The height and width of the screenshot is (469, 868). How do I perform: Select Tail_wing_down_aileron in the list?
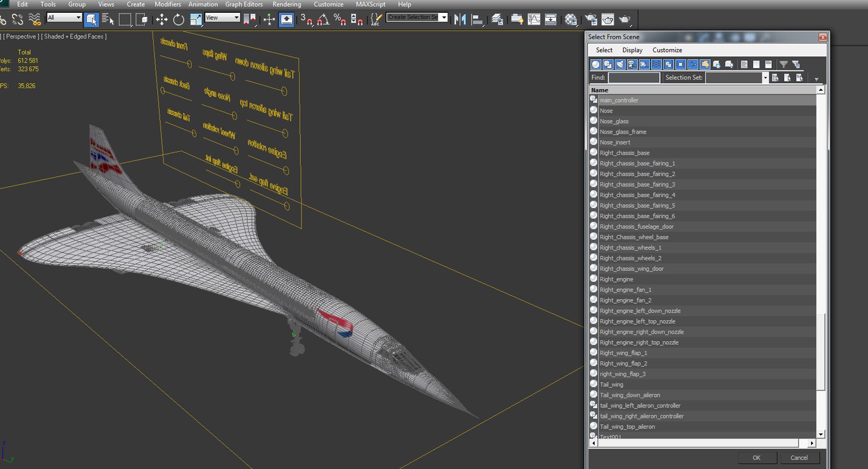coord(703,395)
